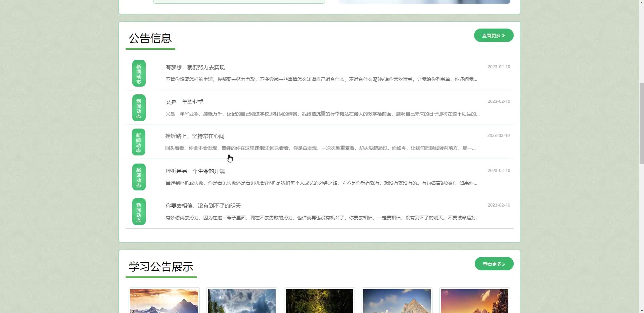
Task: Open the dark forest thumbnail
Action: [x=319, y=301]
